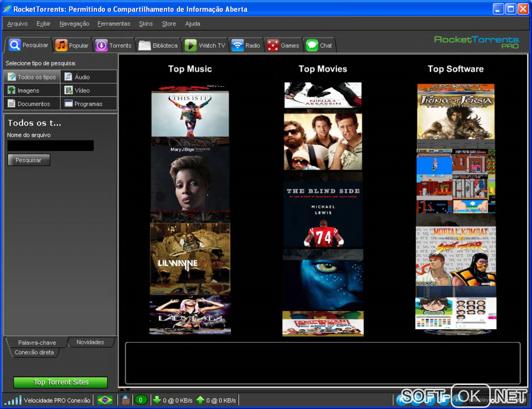This screenshot has width=532, height=409.
Task: Go to the Biblioteca tab
Action: (158, 45)
